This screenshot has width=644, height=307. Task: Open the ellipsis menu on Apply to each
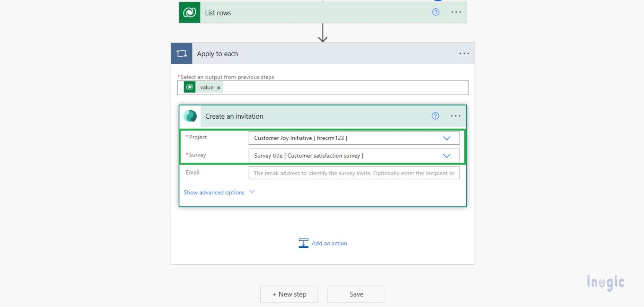coord(464,53)
